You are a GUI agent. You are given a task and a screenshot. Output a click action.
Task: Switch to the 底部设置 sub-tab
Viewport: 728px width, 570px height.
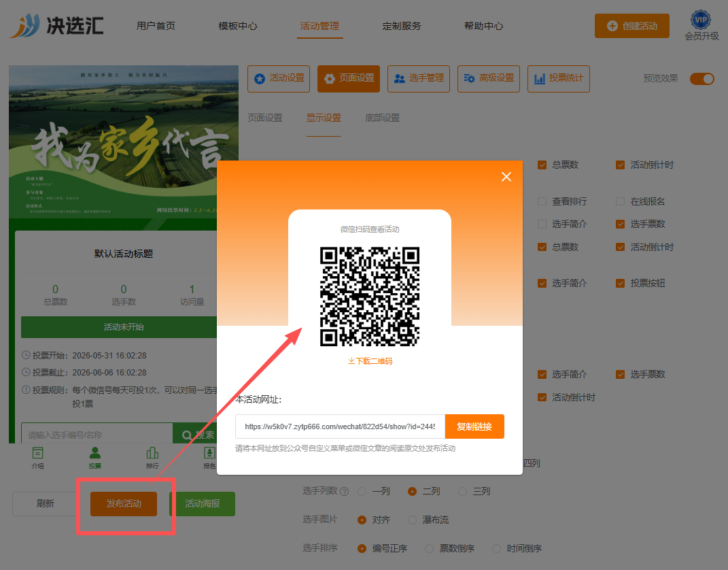click(383, 118)
